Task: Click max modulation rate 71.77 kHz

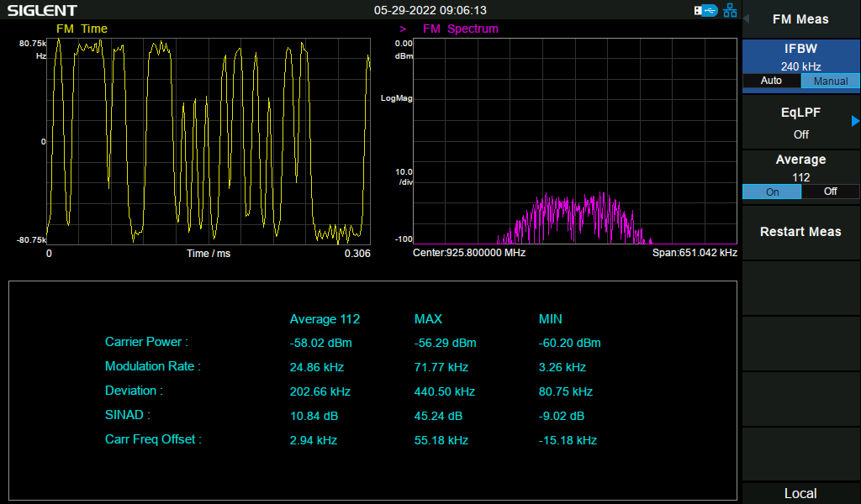Action: [441, 367]
